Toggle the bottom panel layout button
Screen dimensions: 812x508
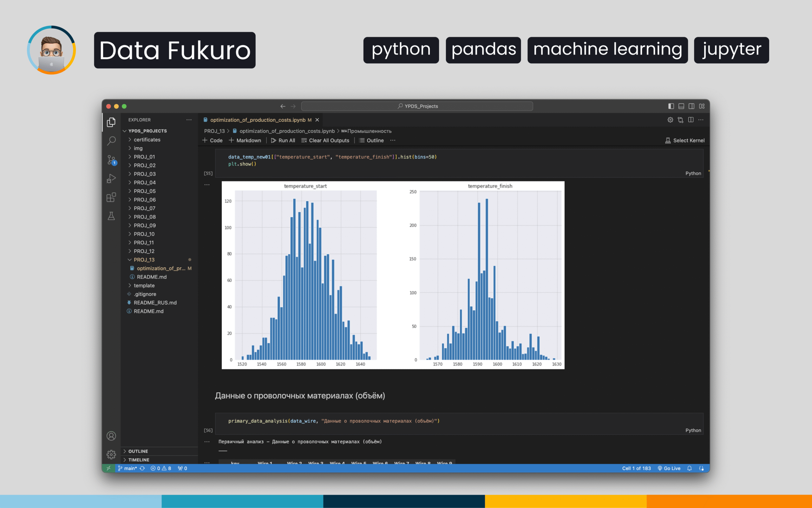tap(681, 106)
